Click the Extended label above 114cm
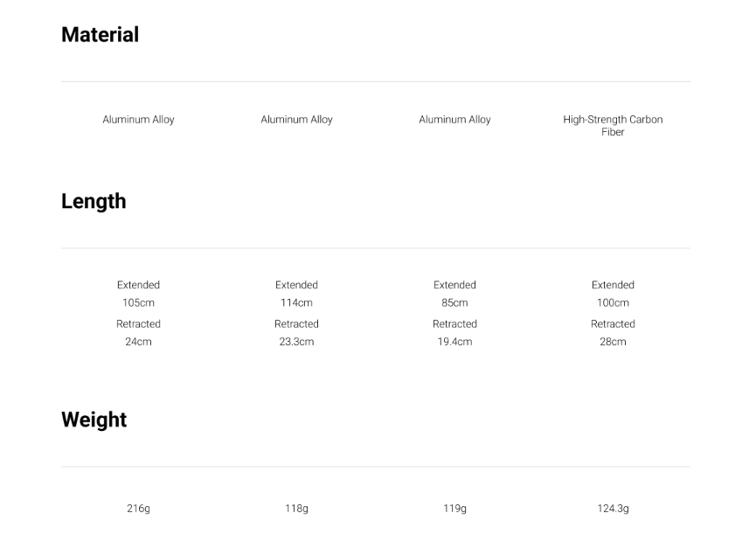Screen dimensions: 756x541 [x=296, y=285]
